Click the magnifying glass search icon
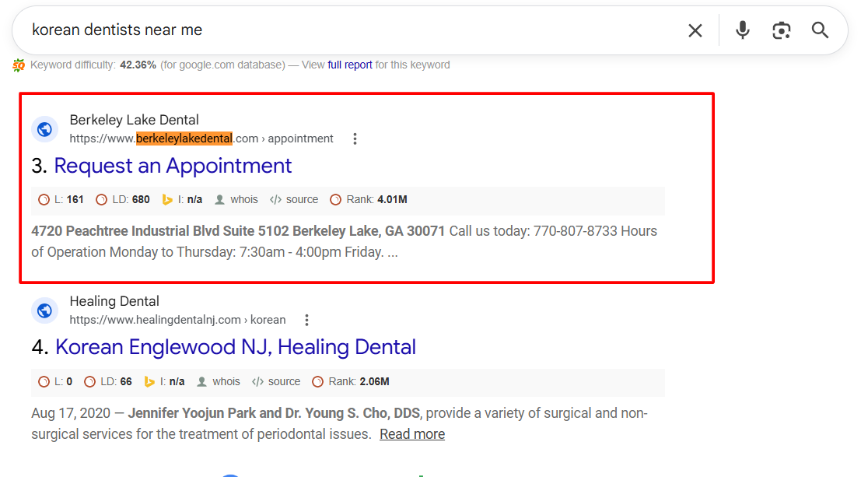Viewport: 868px width, 477px height. (820, 30)
